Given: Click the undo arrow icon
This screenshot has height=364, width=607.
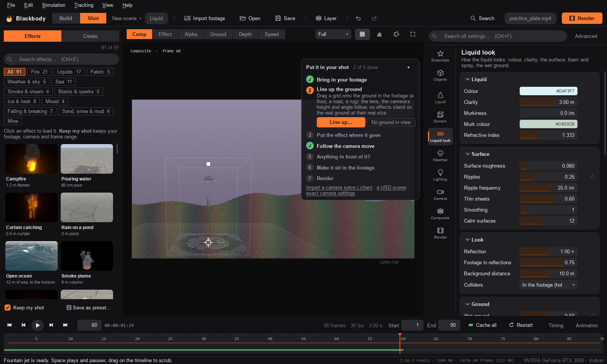Looking at the screenshot, I should point(358,18).
